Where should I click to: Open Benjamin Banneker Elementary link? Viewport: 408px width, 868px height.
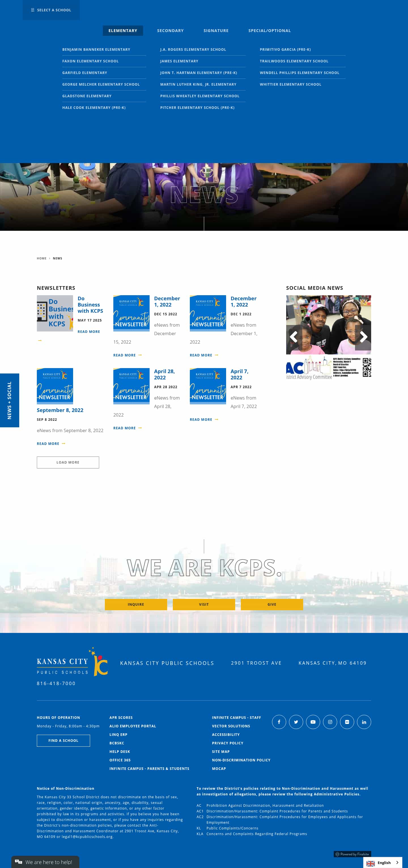tap(96, 50)
